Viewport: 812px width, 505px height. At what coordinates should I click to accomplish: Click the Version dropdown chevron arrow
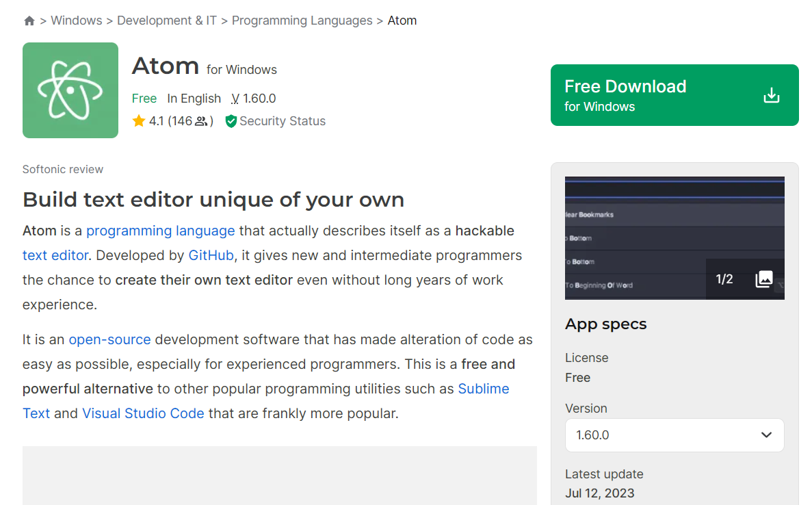coord(766,435)
